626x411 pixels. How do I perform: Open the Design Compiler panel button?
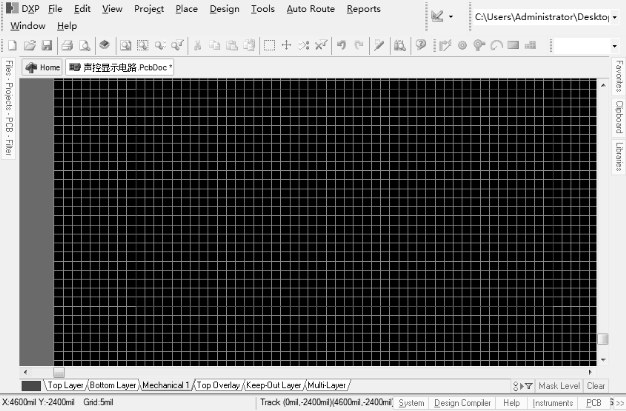(x=462, y=403)
